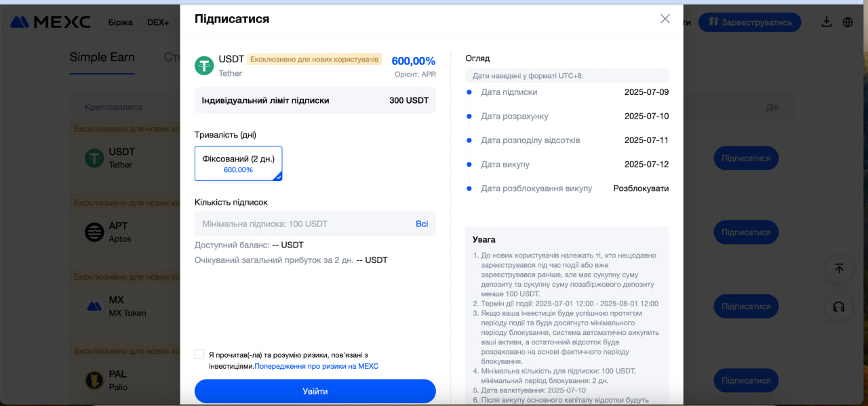This screenshot has width=868, height=406.
Task: Open the Біржа menu in header
Action: pyautogui.click(x=120, y=22)
